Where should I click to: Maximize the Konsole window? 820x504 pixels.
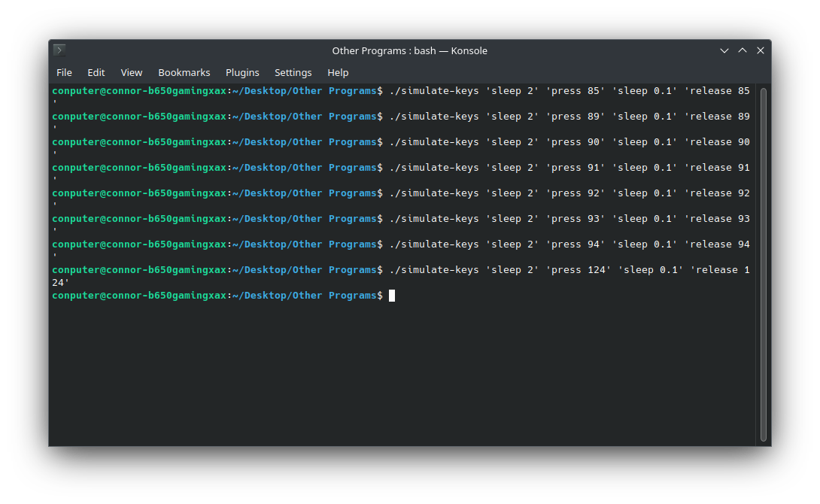pos(743,50)
